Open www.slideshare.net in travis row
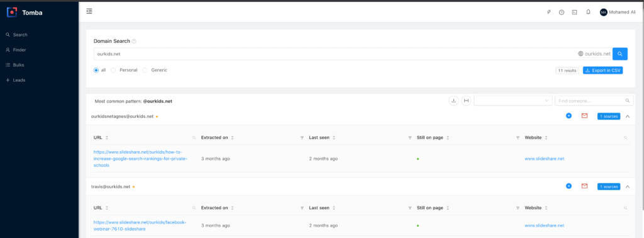 point(544,225)
